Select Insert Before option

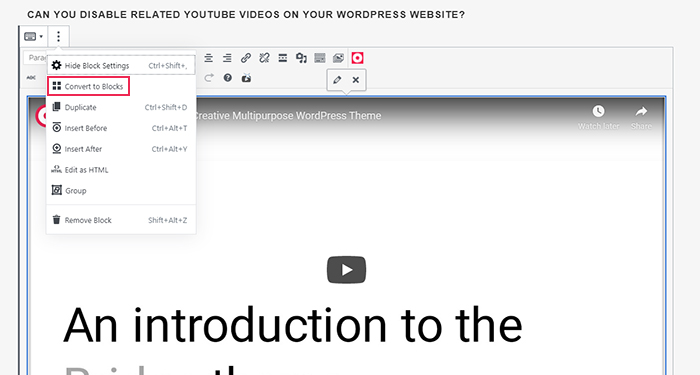click(121, 128)
